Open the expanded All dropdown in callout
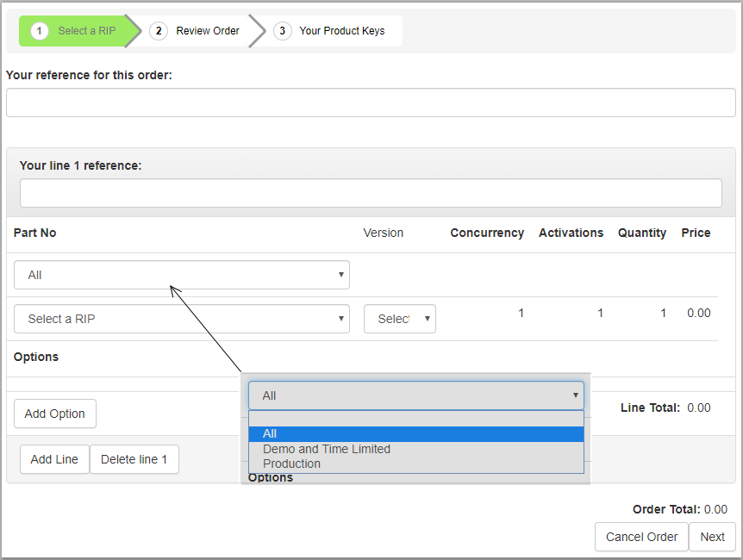This screenshot has width=743, height=560. 415,395
